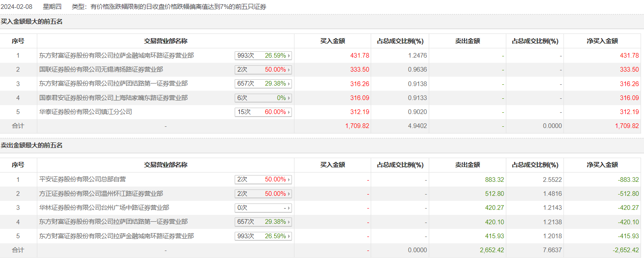Click arrow icon in 平安证券's 2次 box
644x259 pixels.
point(289,179)
